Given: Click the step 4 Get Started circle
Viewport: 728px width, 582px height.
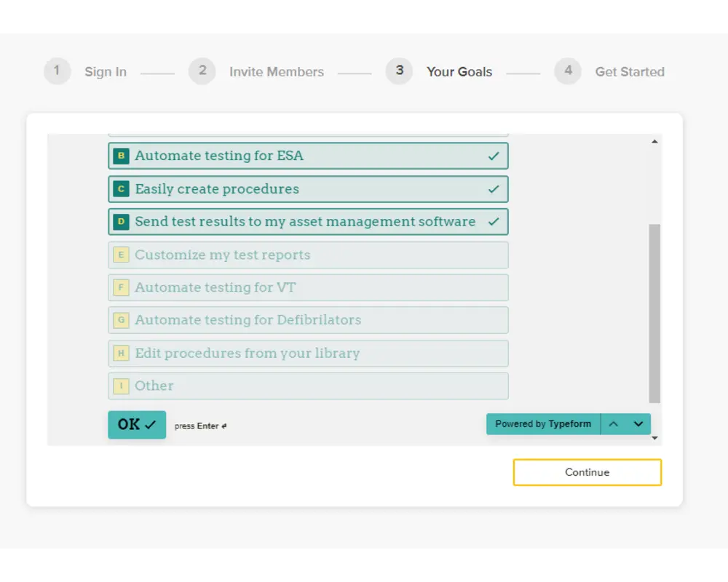Looking at the screenshot, I should [x=568, y=71].
